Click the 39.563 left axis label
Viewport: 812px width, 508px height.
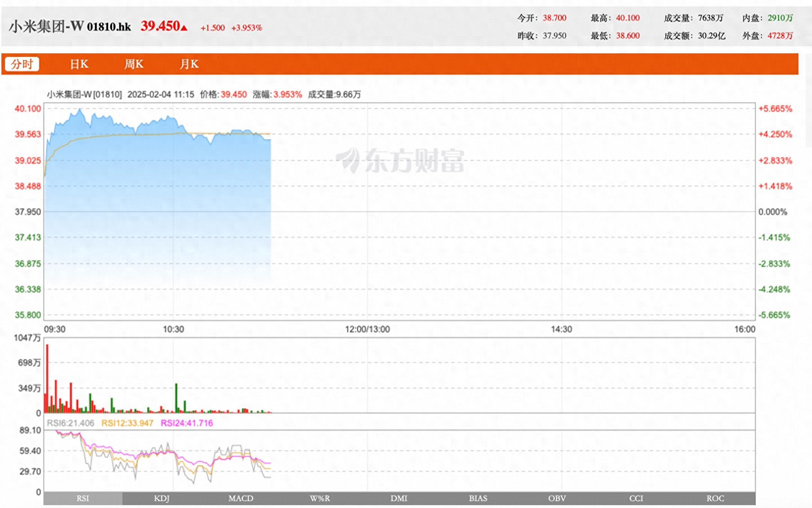point(28,134)
